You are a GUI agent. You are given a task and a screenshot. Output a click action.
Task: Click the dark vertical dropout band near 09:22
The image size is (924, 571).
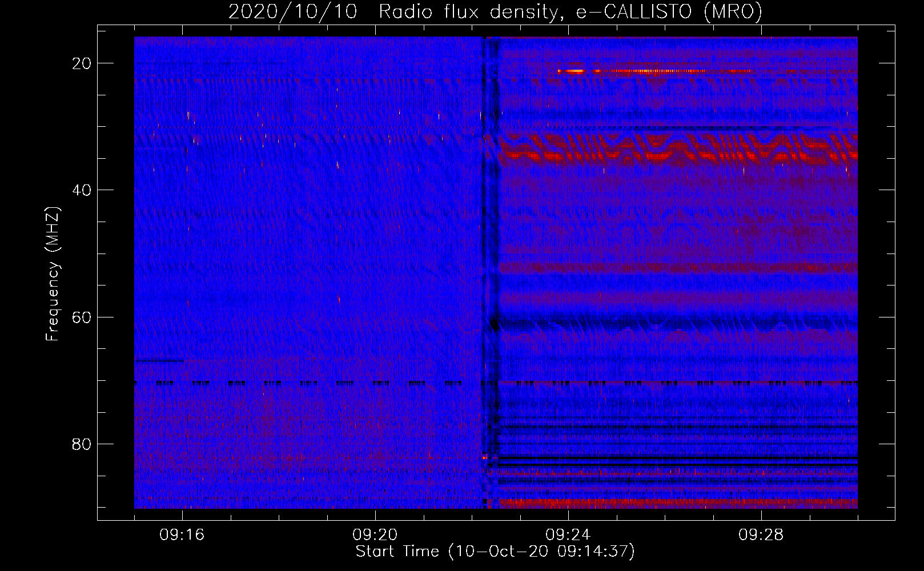[x=490, y=272]
